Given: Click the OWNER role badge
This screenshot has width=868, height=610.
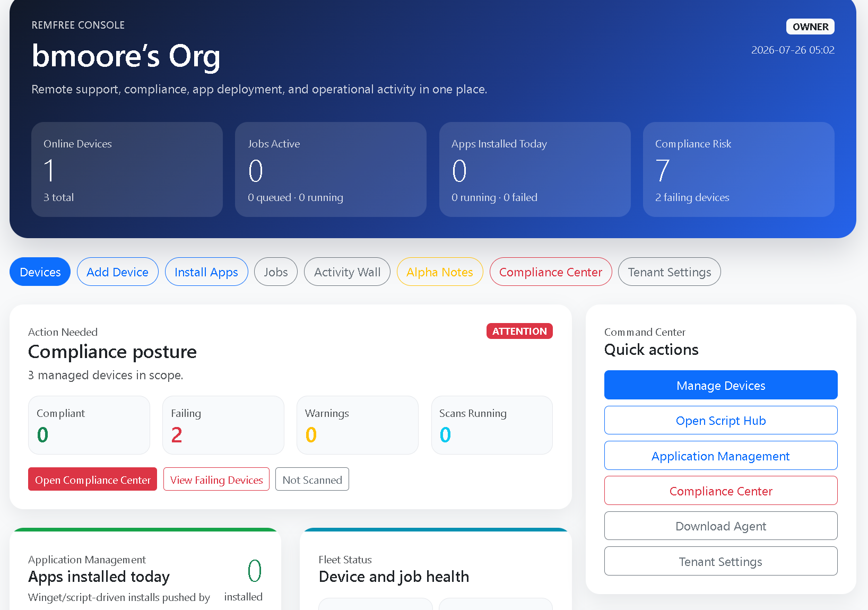Looking at the screenshot, I should tap(810, 27).
